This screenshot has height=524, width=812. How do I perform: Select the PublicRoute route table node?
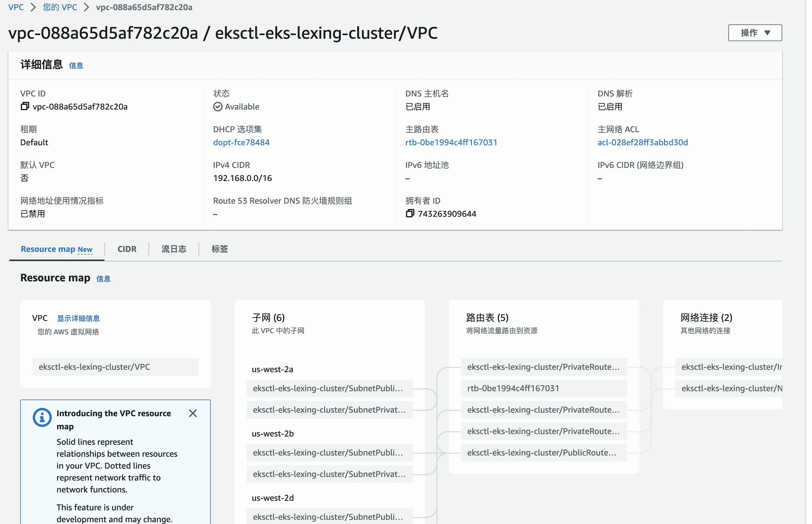pos(543,453)
